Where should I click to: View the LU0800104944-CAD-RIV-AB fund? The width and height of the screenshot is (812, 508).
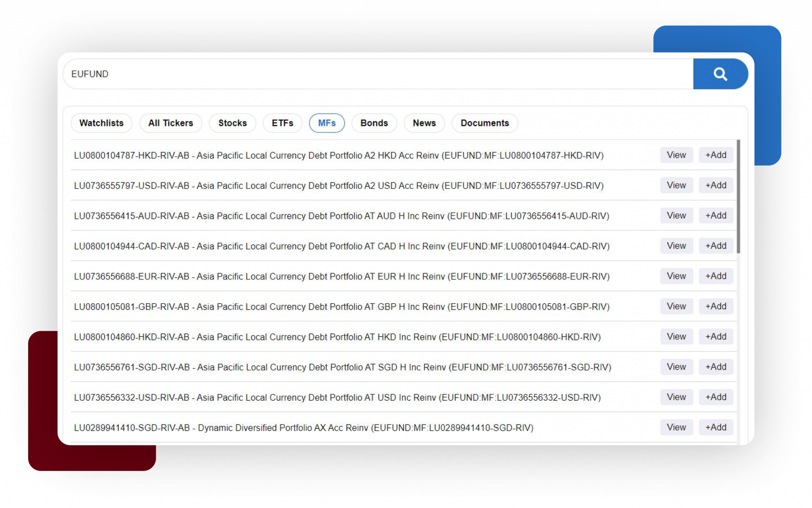tap(676, 246)
